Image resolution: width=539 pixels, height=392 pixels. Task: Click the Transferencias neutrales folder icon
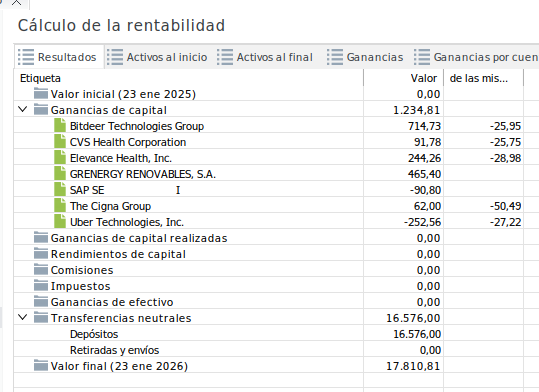41,317
